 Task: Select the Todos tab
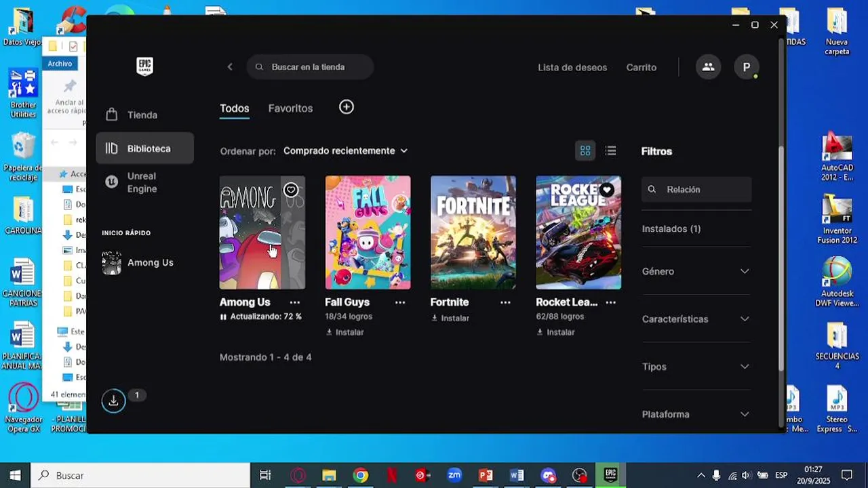point(235,108)
